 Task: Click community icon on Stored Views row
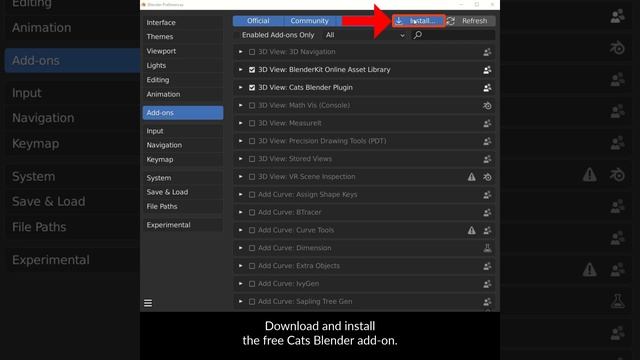[x=487, y=159]
